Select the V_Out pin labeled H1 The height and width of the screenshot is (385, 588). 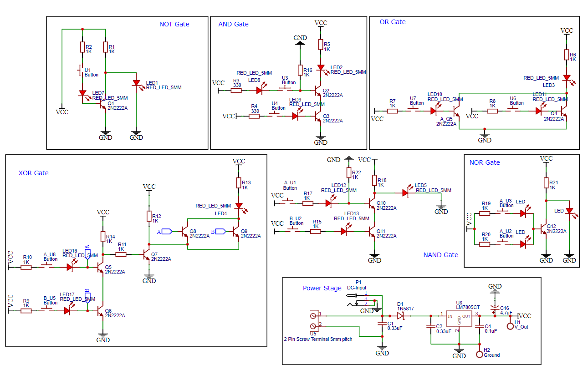point(511,325)
